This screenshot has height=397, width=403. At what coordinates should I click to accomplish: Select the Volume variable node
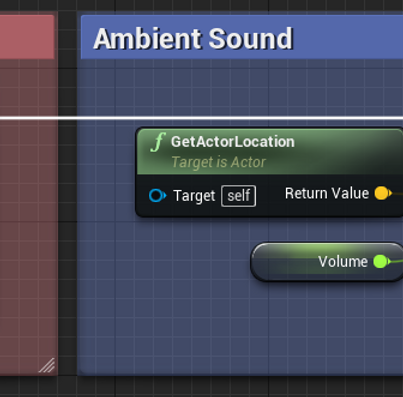327,262
